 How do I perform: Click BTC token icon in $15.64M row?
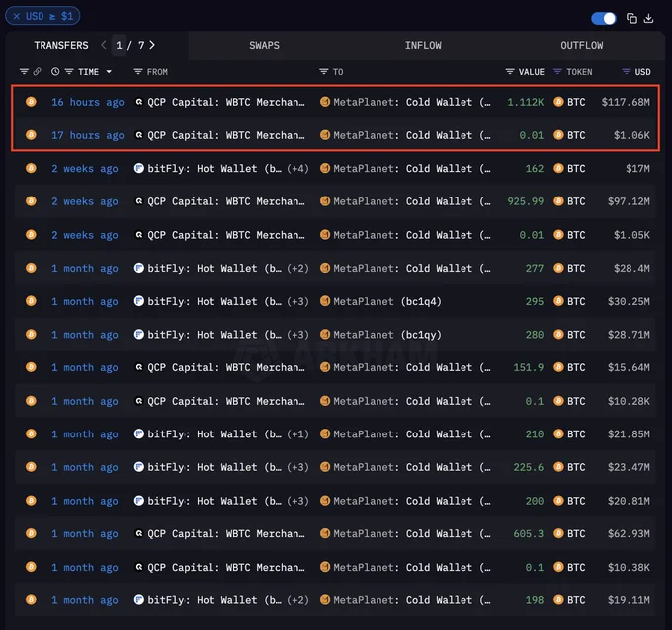click(558, 367)
